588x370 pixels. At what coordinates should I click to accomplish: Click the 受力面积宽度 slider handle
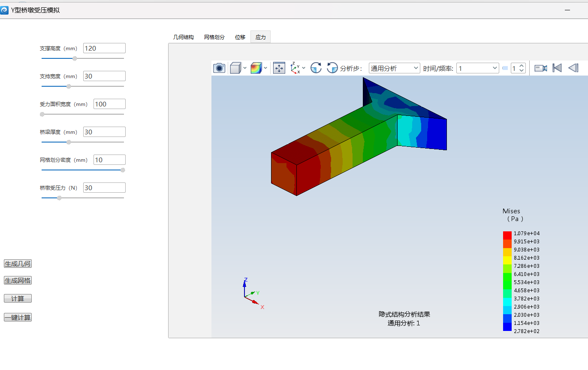click(42, 114)
